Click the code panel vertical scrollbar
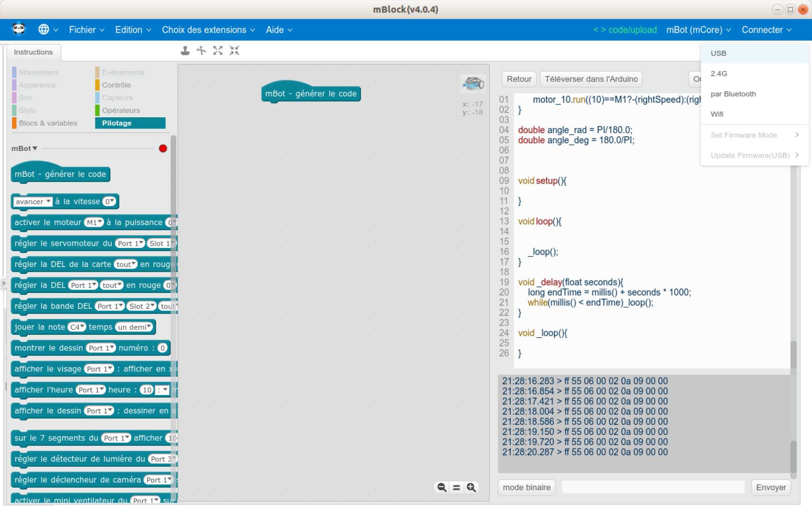Image resolution: width=812 pixels, height=506 pixels. pyautogui.click(x=793, y=354)
